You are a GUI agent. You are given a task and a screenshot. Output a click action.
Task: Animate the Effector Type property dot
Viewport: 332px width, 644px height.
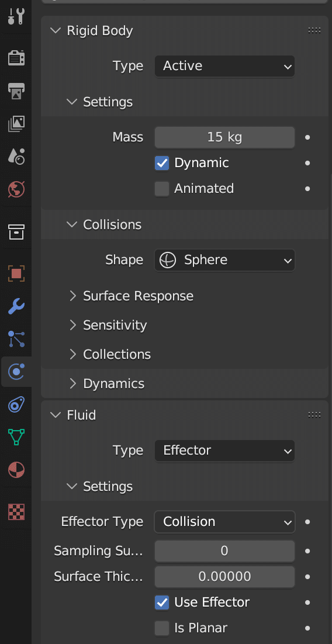coord(307,522)
